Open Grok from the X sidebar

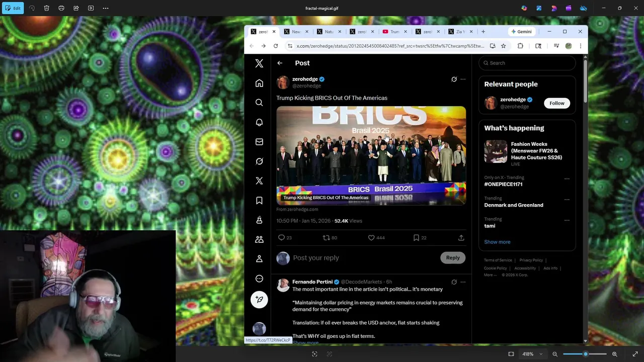click(259, 161)
